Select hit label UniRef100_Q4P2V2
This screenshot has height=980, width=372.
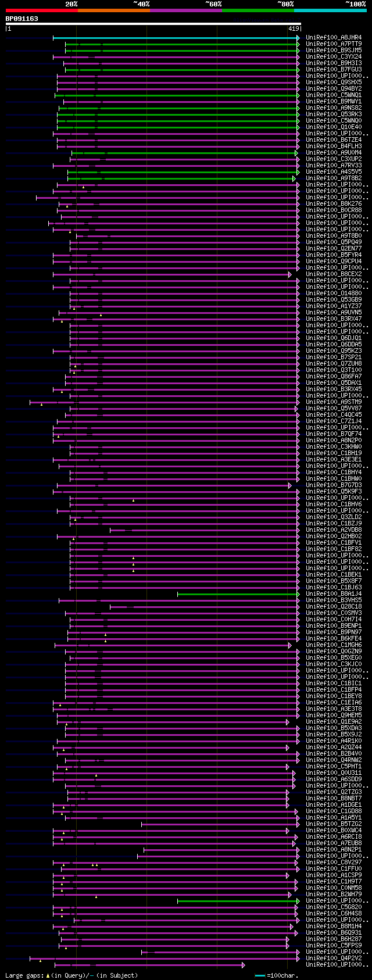click(x=334, y=958)
